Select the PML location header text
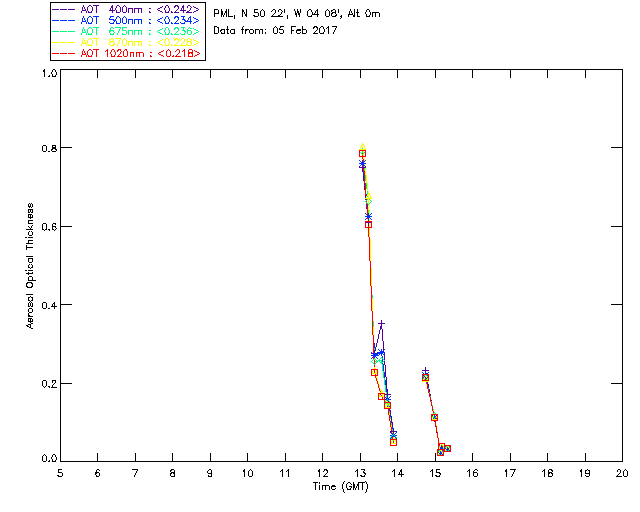This screenshot has width=640, height=512. (x=297, y=14)
